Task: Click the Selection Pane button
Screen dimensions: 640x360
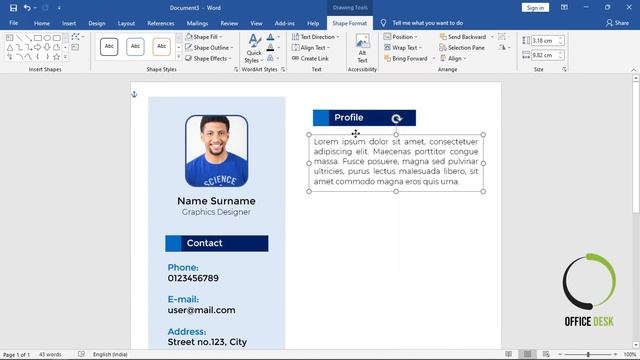Action: [462, 48]
